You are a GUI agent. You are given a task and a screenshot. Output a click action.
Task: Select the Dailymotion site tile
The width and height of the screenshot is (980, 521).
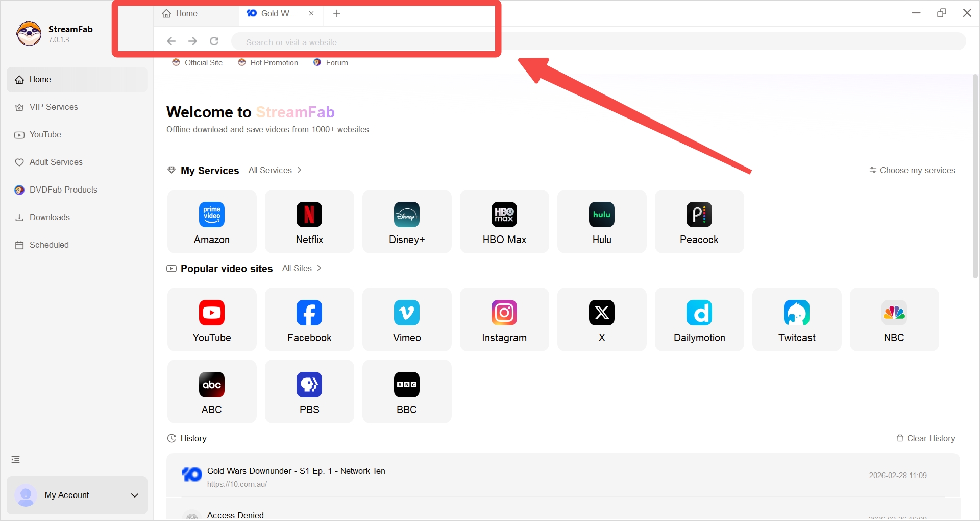pos(699,319)
